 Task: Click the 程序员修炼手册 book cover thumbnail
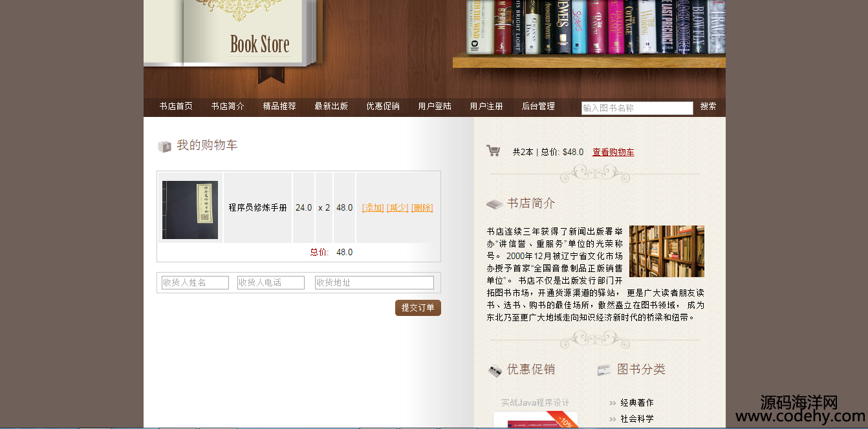tap(190, 210)
